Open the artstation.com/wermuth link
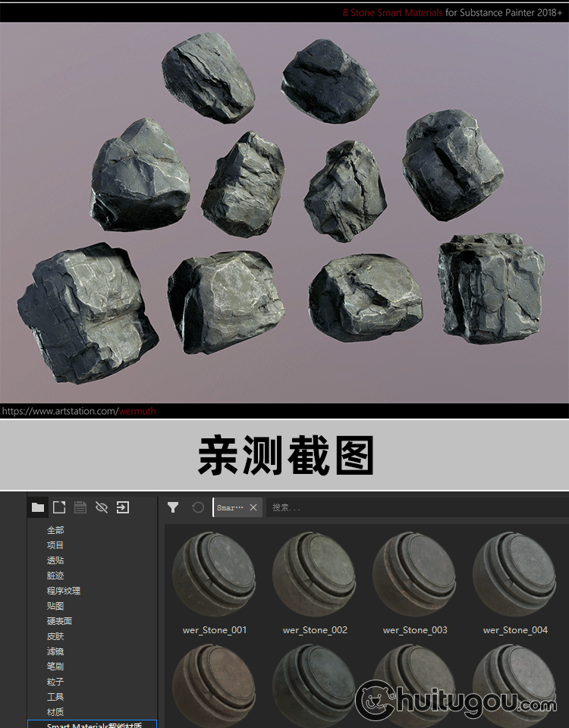 click(x=79, y=411)
